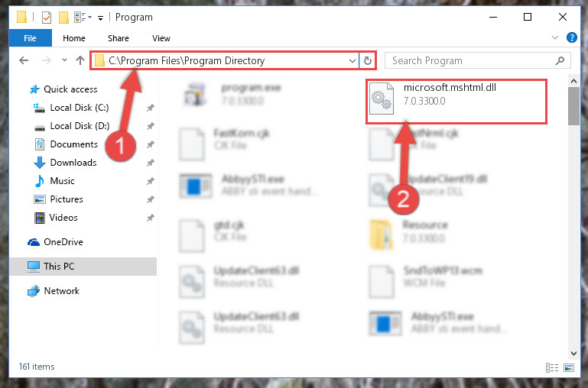Unpin Documents from Quick access
This screenshot has width=588, height=388.
(151, 144)
